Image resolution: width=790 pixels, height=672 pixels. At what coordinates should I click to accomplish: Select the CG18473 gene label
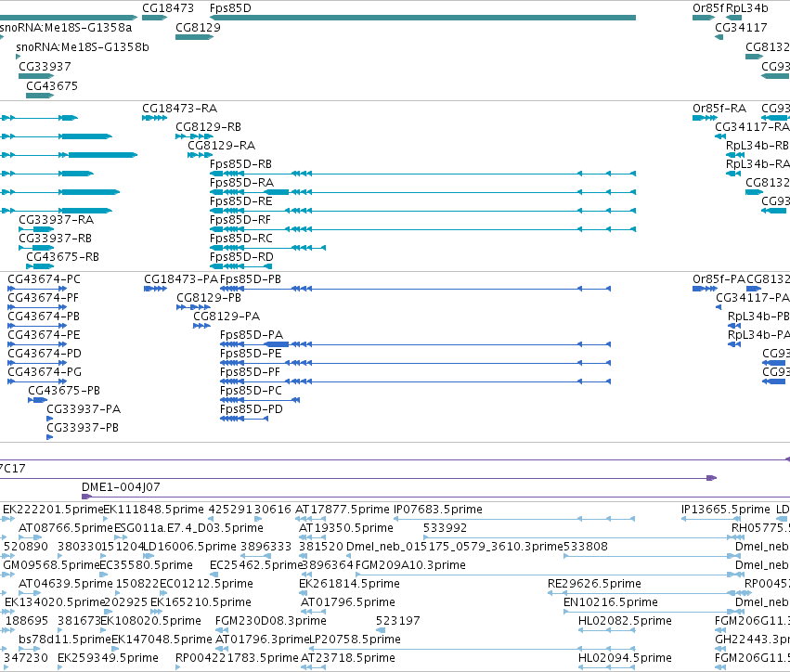168,8
